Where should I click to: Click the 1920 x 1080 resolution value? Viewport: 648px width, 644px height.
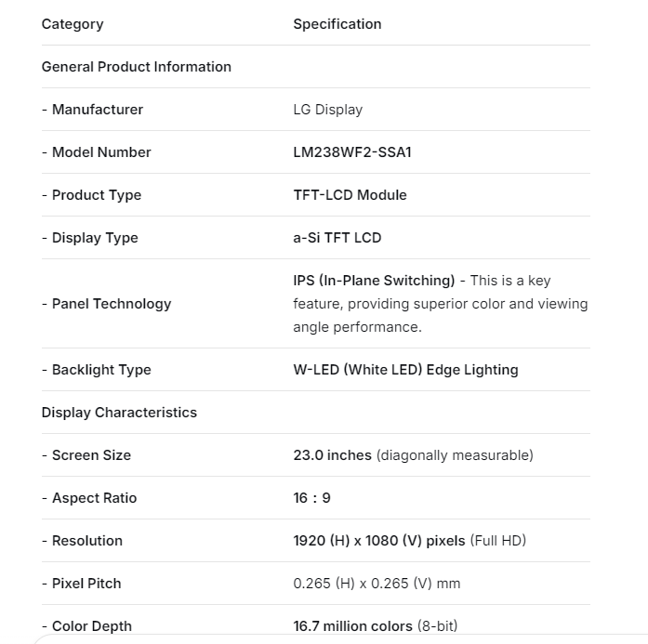tap(378, 541)
